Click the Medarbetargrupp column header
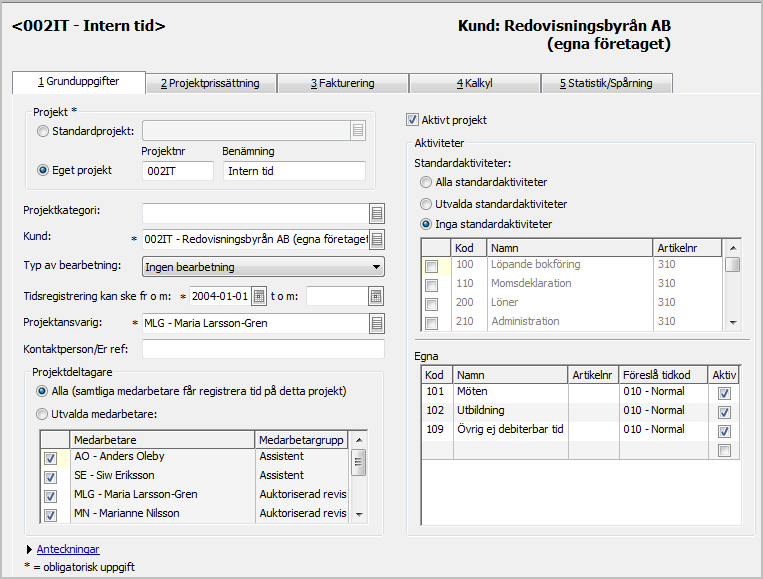Image resolution: width=763 pixels, height=579 pixels. click(x=301, y=440)
